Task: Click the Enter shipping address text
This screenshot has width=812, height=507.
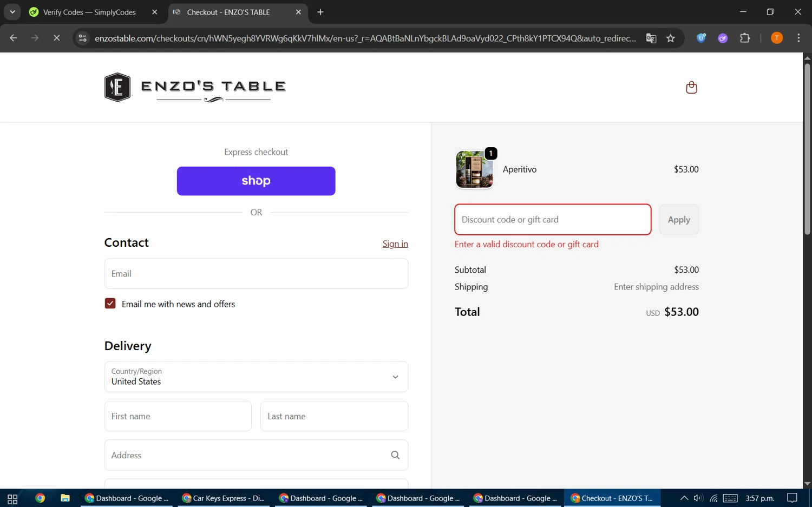Action: click(656, 287)
